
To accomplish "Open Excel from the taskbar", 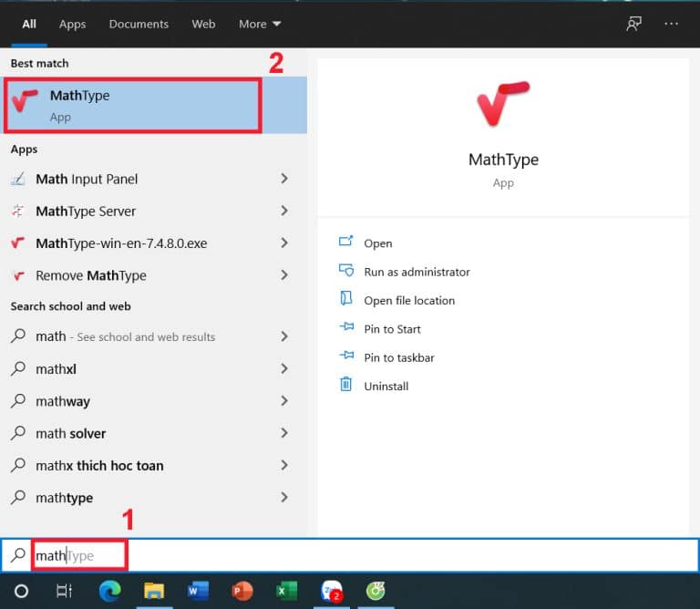I will (285, 591).
